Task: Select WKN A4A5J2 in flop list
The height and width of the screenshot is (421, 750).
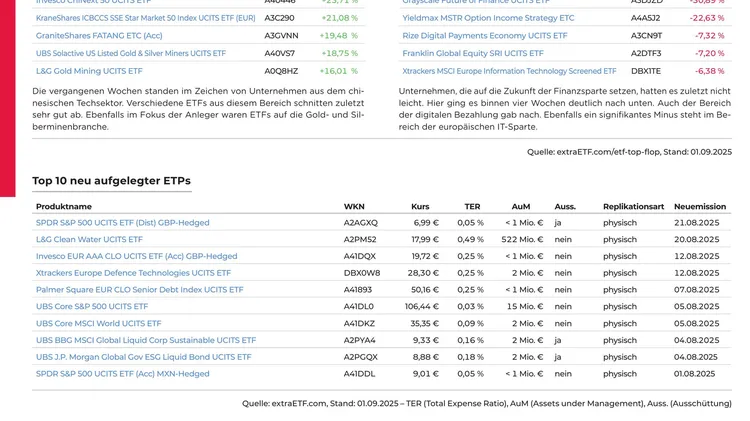Action: 645,18
